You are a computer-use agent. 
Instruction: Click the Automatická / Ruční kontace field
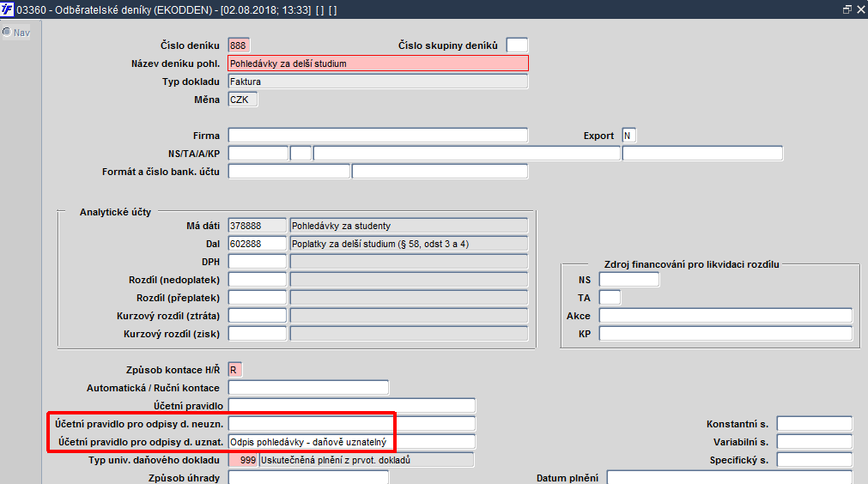point(308,388)
